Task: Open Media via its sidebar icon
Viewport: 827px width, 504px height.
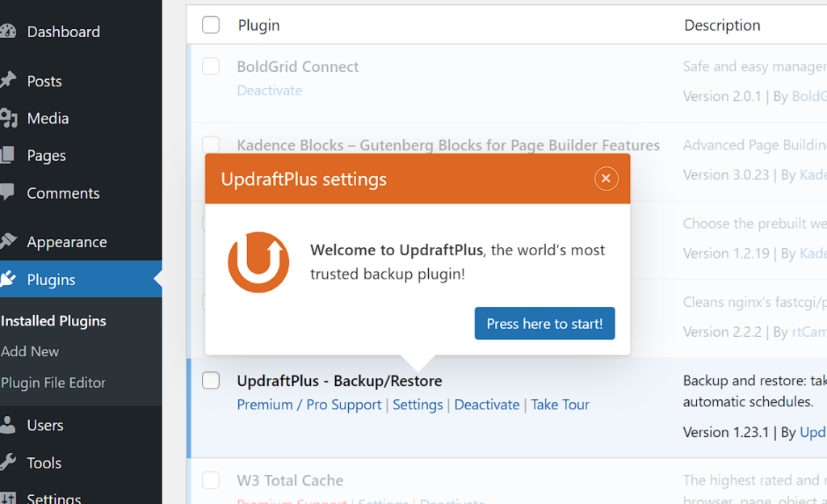Action: pyautogui.click(x=8, y=119)
